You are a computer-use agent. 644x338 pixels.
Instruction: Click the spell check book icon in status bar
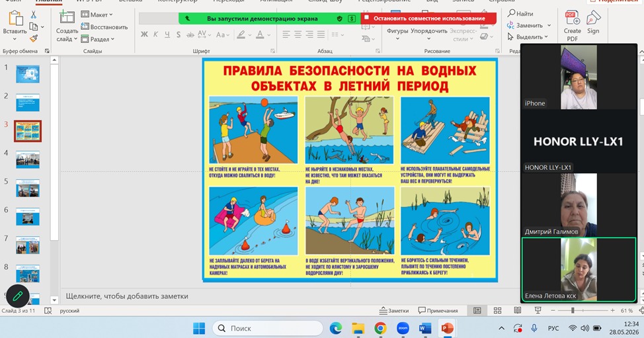(48, 311)
